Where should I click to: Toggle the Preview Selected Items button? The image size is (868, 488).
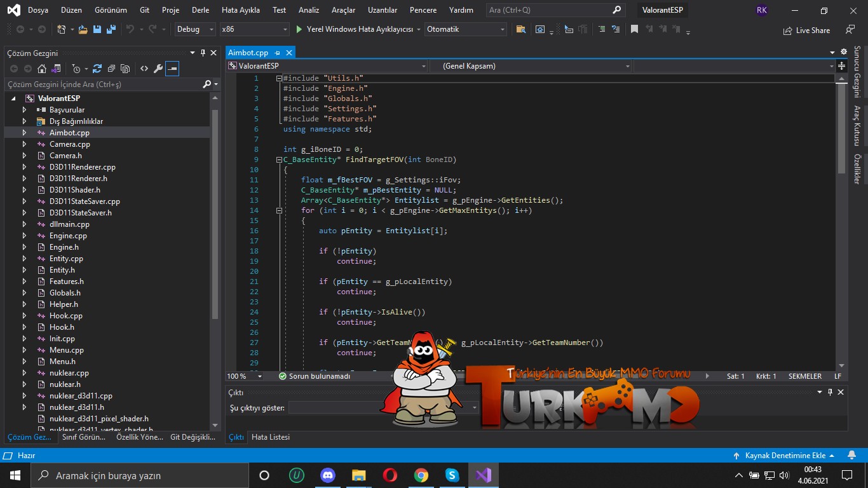(172, 69)
